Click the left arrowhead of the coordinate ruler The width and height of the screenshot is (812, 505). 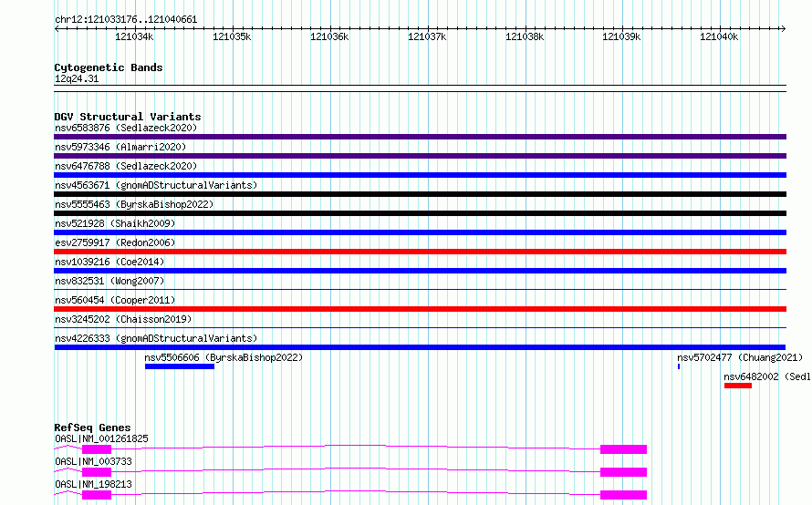[57, 28]
